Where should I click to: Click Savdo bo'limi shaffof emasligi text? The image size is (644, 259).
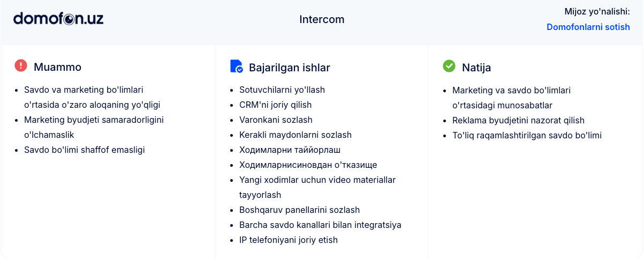(x=84, y=150)
